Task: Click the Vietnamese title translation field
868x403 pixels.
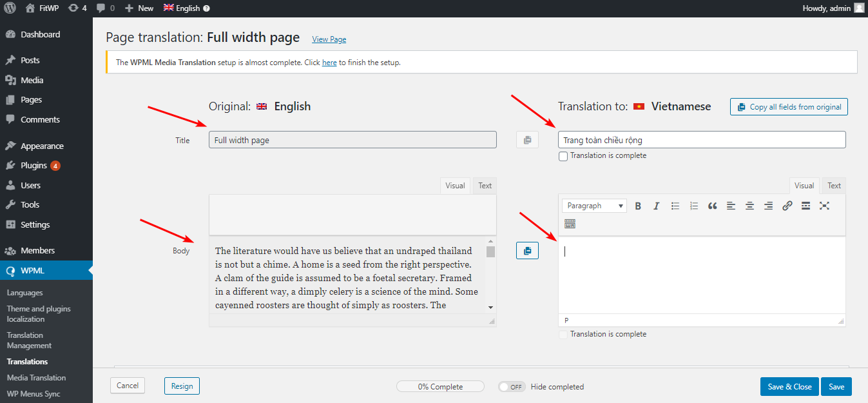Action: point(702,140)
